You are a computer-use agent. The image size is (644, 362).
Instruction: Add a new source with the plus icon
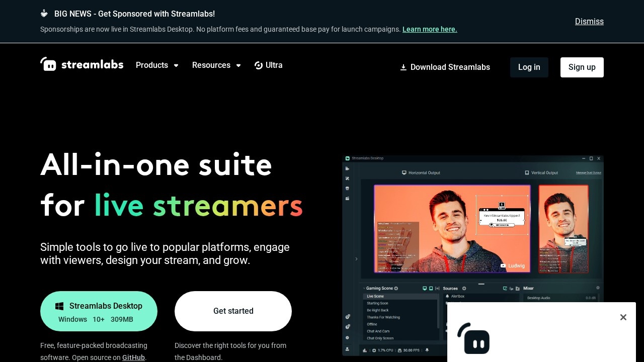(464, 289)
